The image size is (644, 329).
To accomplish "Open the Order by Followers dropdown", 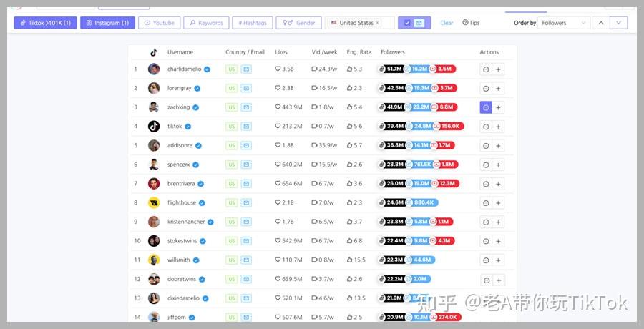I will click(x=564, y=23).
